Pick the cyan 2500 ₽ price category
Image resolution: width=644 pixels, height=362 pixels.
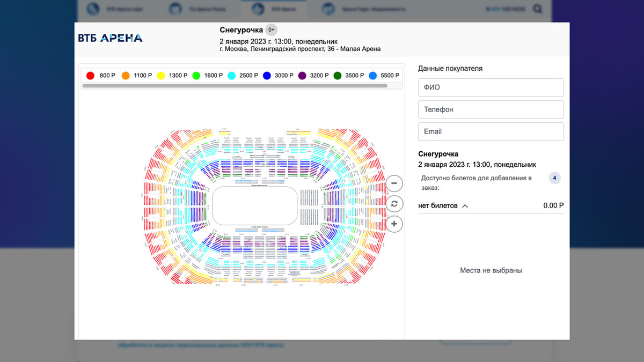coord(232,76)
